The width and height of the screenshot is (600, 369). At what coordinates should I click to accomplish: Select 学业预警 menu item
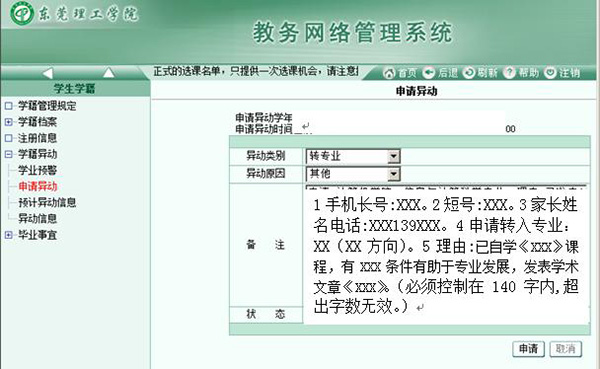(x=38, y=170)
